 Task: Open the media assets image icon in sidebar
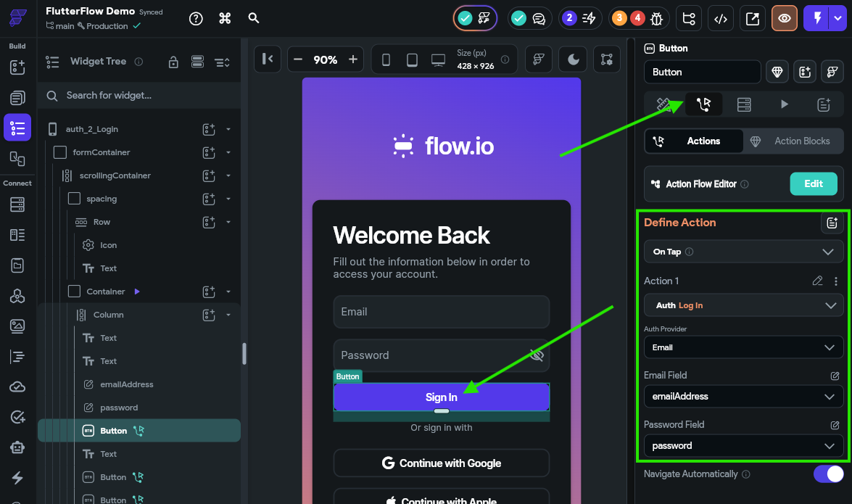point(17,326)
